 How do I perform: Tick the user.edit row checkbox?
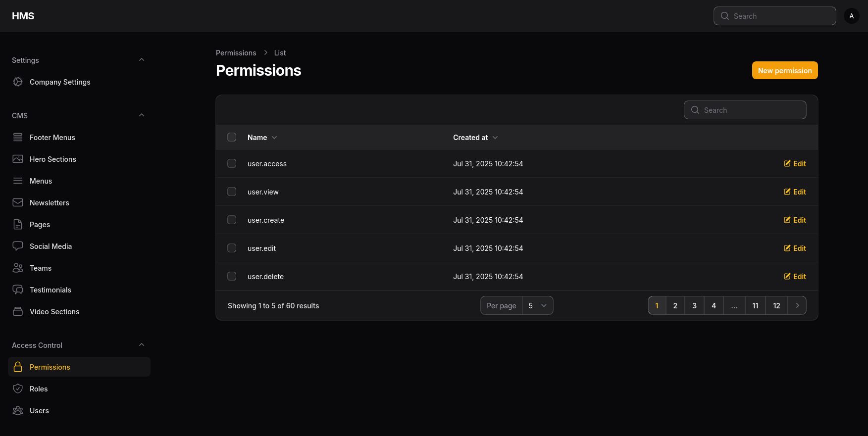232,248
